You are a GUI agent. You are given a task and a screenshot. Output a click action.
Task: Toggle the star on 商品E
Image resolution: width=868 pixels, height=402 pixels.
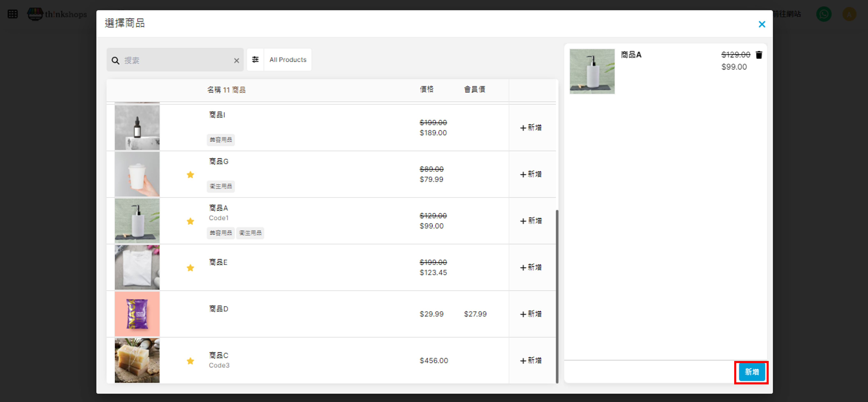coord(190,268)
